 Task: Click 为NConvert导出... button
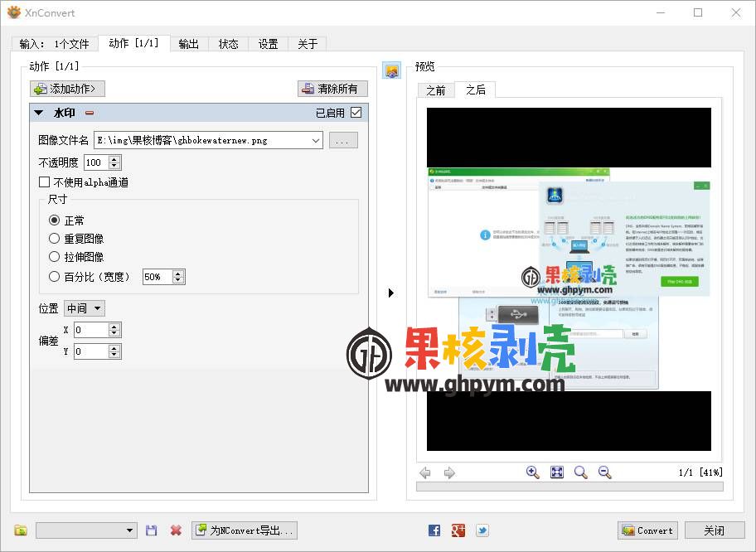[245, 530]
